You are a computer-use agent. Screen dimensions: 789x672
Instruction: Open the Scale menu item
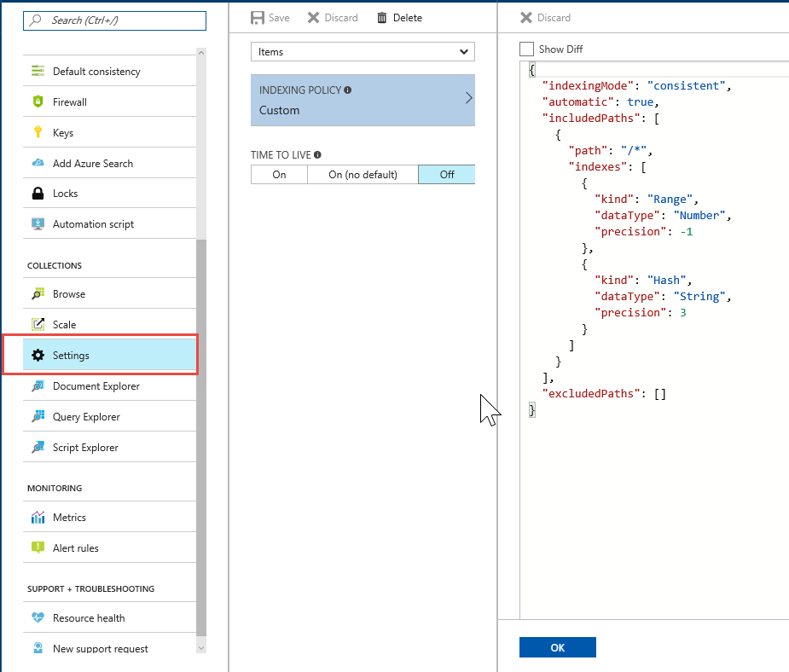(64, 325)
